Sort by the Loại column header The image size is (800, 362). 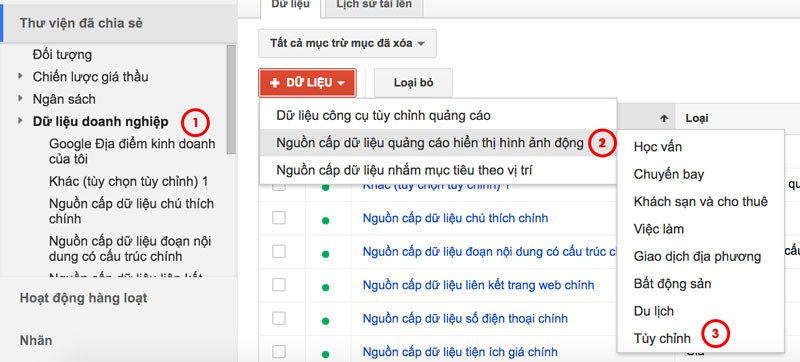pos(696,118)
